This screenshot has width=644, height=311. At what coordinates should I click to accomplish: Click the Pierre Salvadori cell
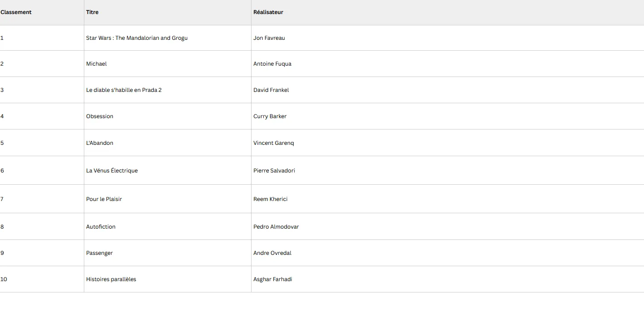pyautogui.click(x=448, y=171)
